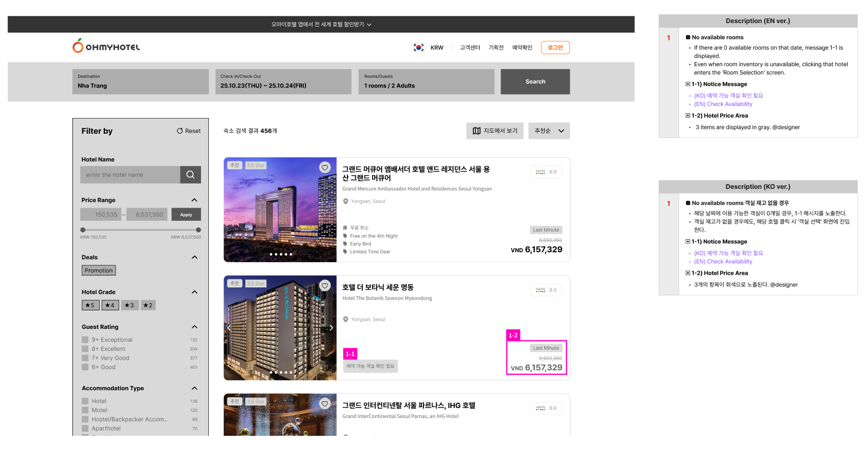
Task: Tick the 6+ Good rating checkbox
Action: coord(85,367)
